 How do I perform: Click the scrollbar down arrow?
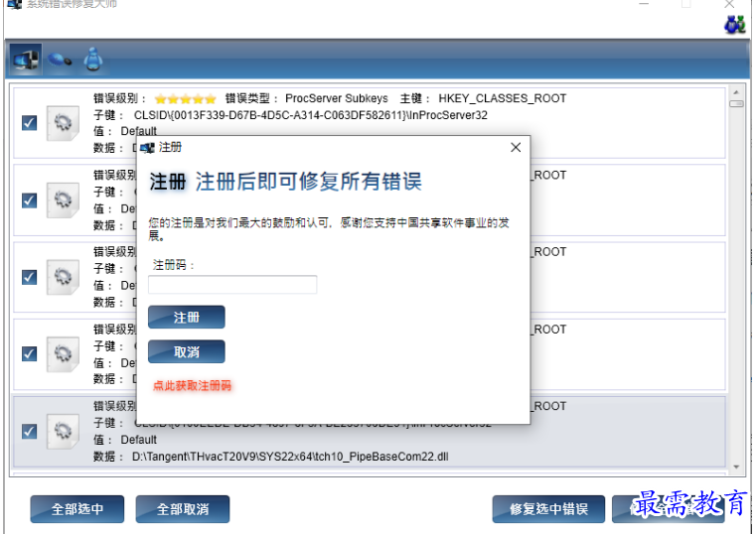736,467
